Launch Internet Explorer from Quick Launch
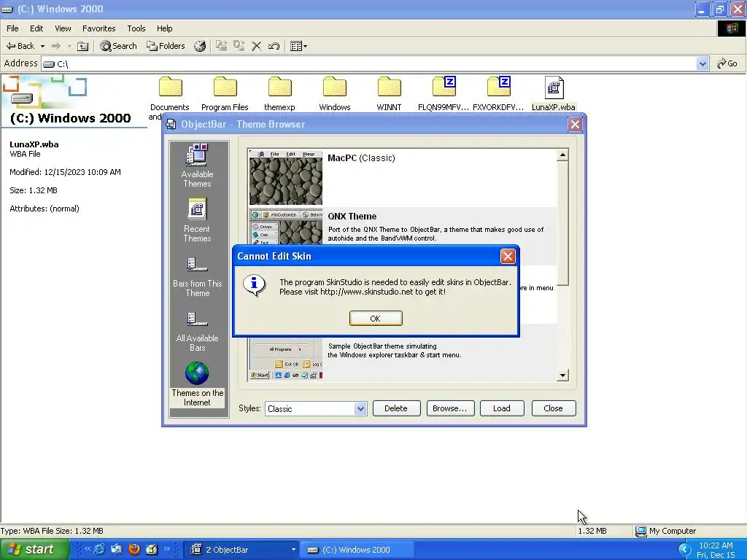This screenshot has width=747, height=560. coord(98,550)
